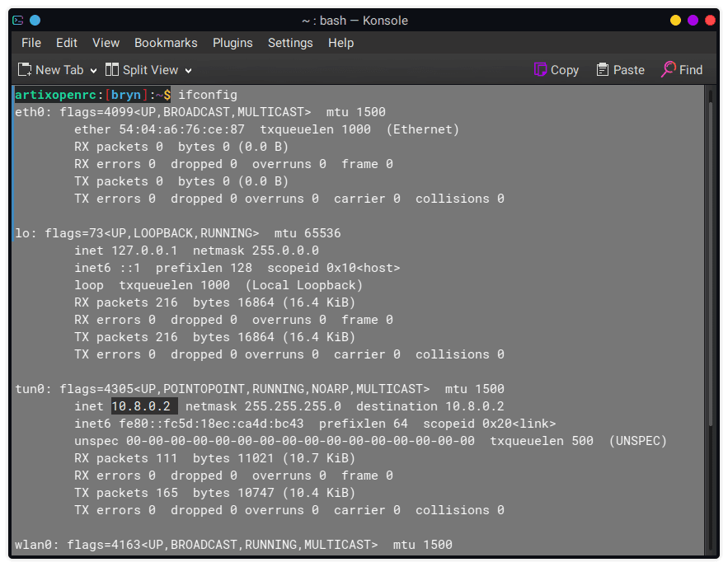Image resolution: width=728 pixels, height=567 pixels.
Task: Click the TX packets 165 text
Action: (126, 493)
